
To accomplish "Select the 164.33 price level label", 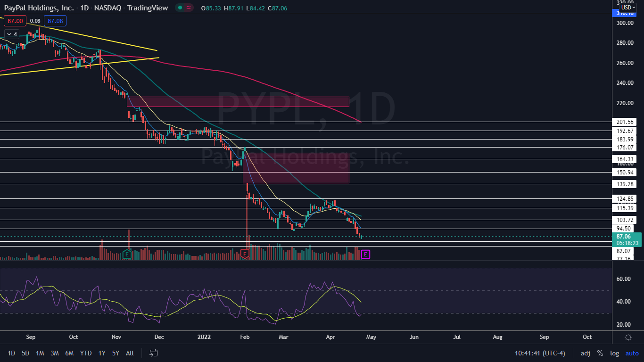I will tap(625, 159).
